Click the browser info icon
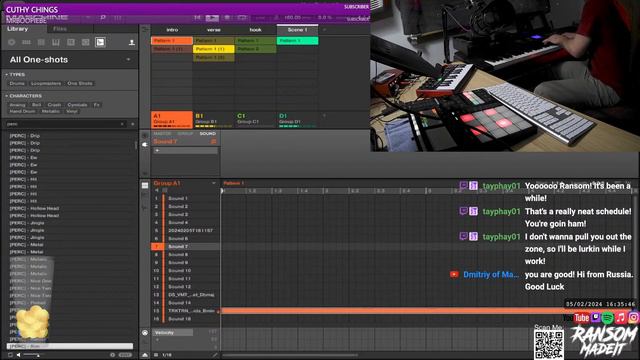640x360 pixels. point(113,355)
